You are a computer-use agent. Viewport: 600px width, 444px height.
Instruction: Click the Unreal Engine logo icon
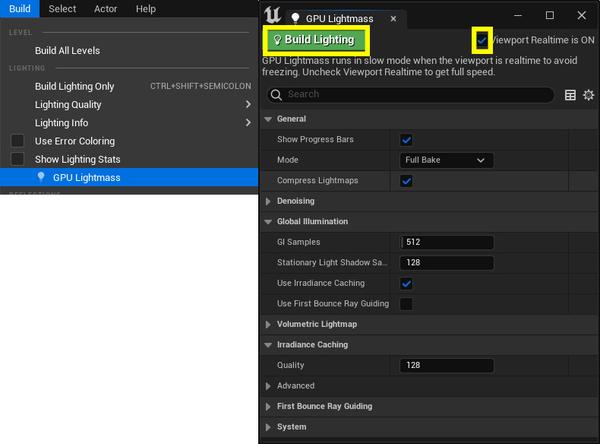point(272,16)
